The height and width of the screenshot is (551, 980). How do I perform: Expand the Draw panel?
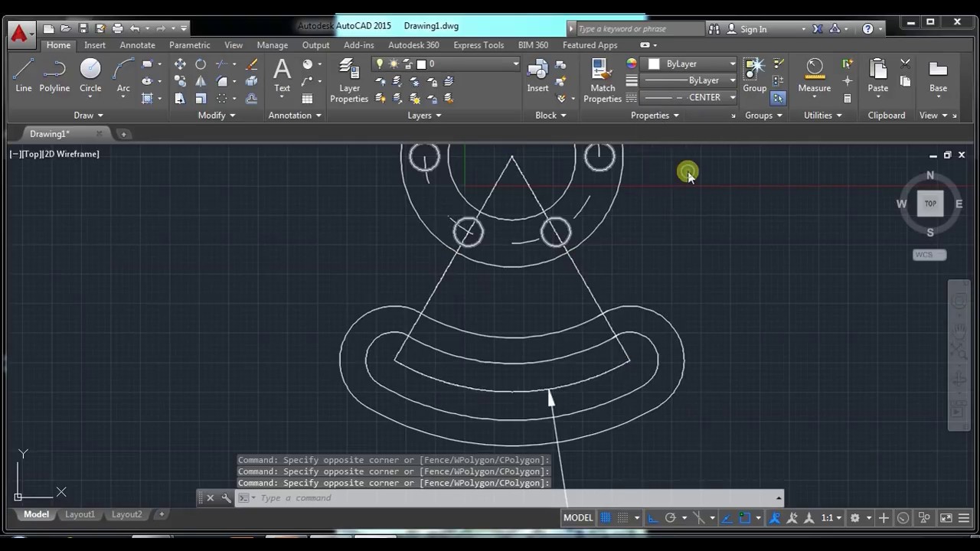click(x=88, y=116)
